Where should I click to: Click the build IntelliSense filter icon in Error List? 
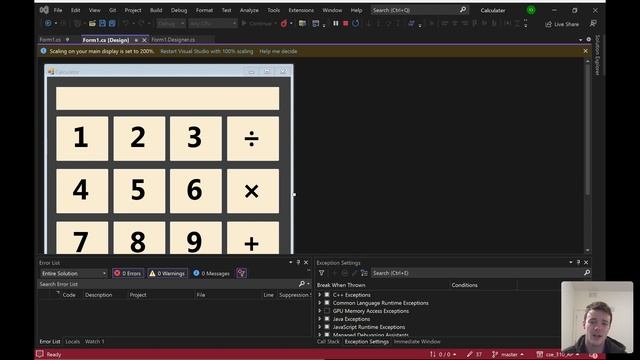click(x=241, y=273)
